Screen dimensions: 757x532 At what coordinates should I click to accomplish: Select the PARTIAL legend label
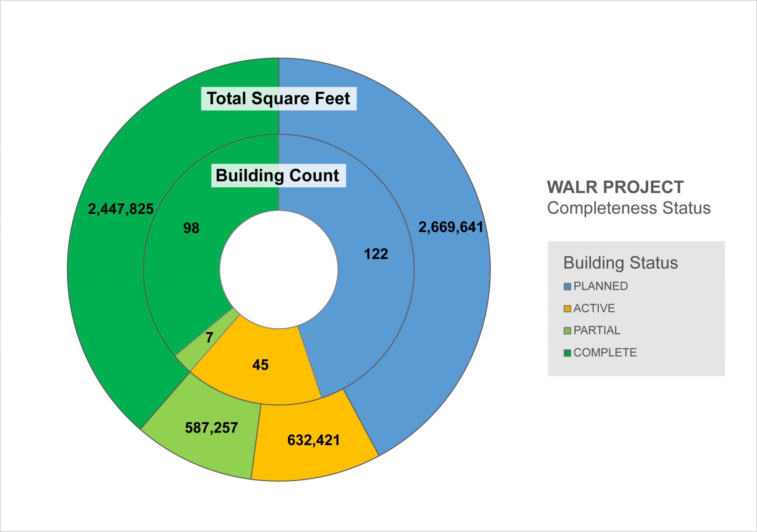coord(597,330)
